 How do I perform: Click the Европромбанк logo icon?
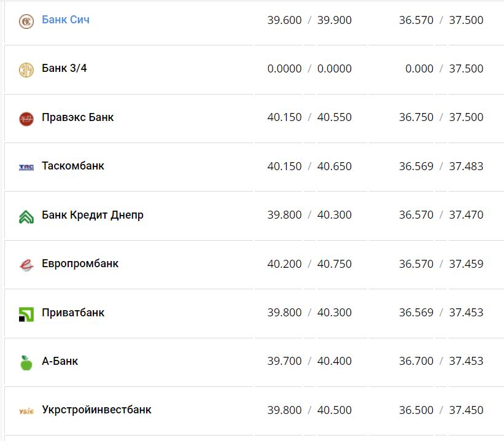tap(26, 265)
